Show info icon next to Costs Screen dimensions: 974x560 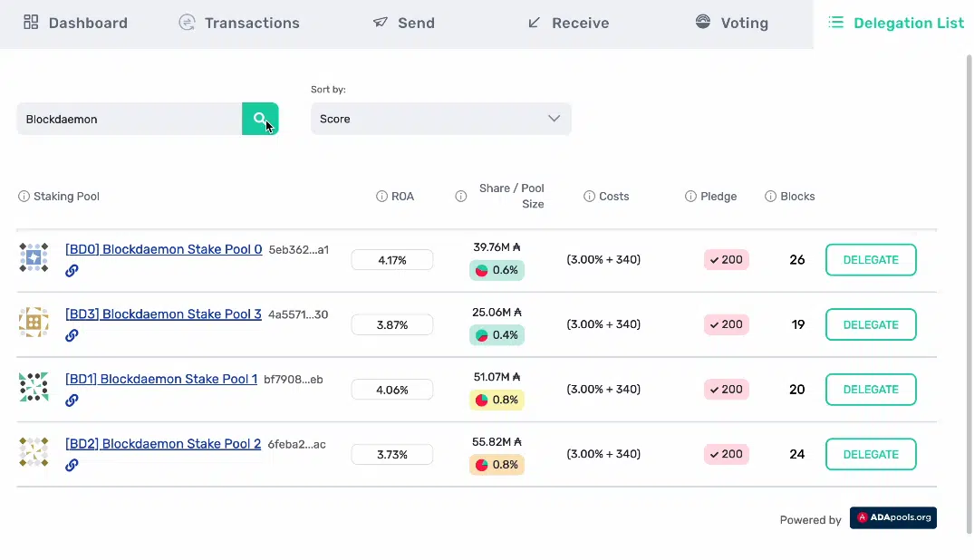589,197
